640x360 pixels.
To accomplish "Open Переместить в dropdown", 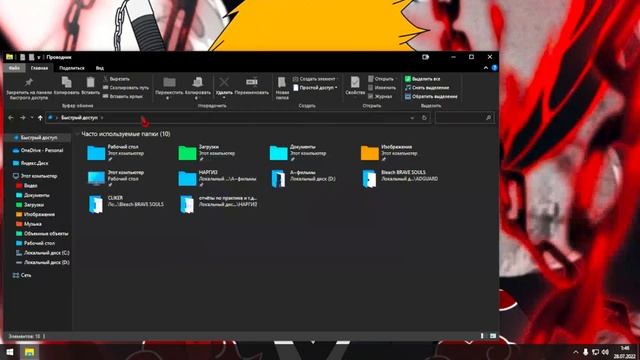I will pos(169,87).
